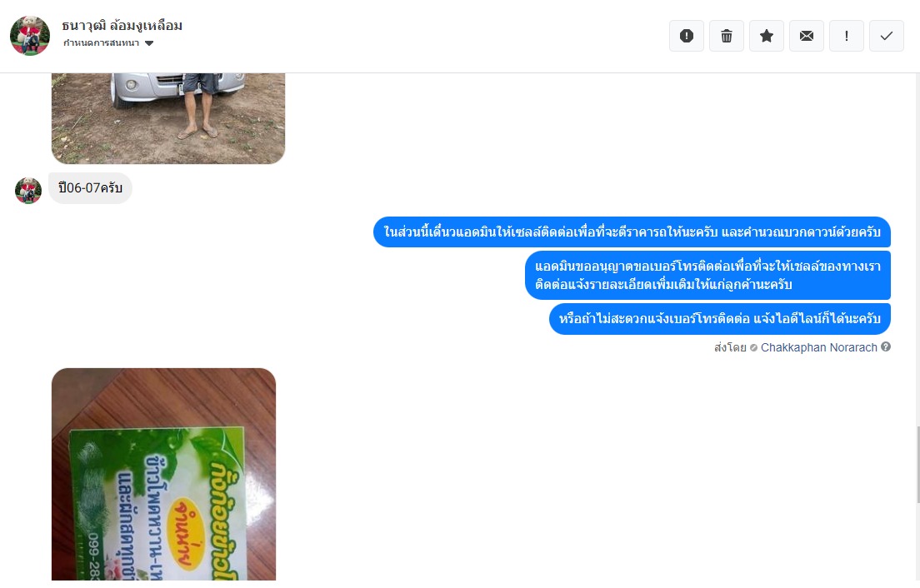Delete conversation using trash can icon
This screenshot has height=588, width=920.
click(727, 36)
